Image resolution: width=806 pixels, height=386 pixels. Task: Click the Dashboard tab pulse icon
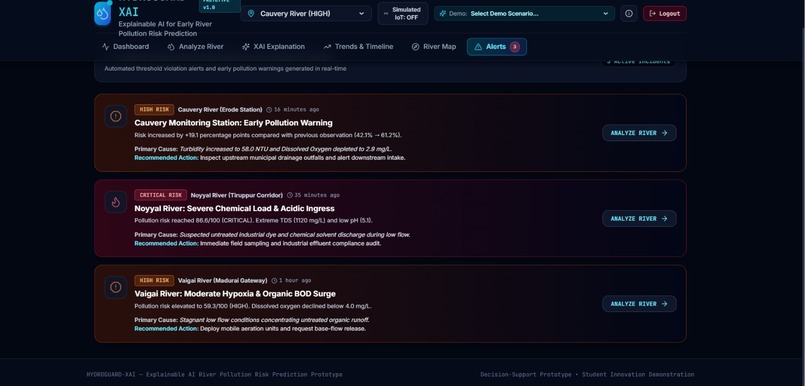[105, 47]
